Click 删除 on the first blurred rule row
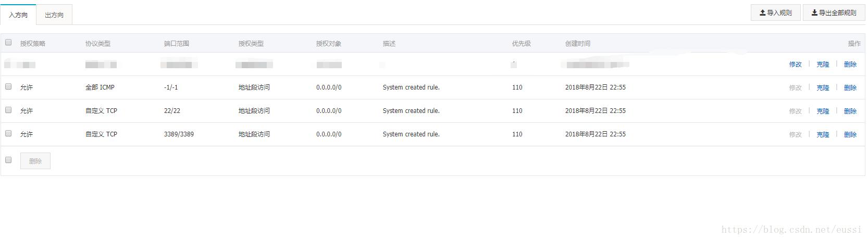This screenshot has width=868, height=240. tap(850, 65)
